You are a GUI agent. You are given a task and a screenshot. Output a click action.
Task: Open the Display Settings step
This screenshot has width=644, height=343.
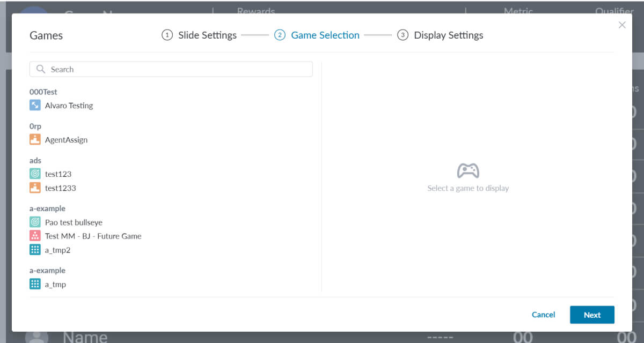(x=440, y=35)
